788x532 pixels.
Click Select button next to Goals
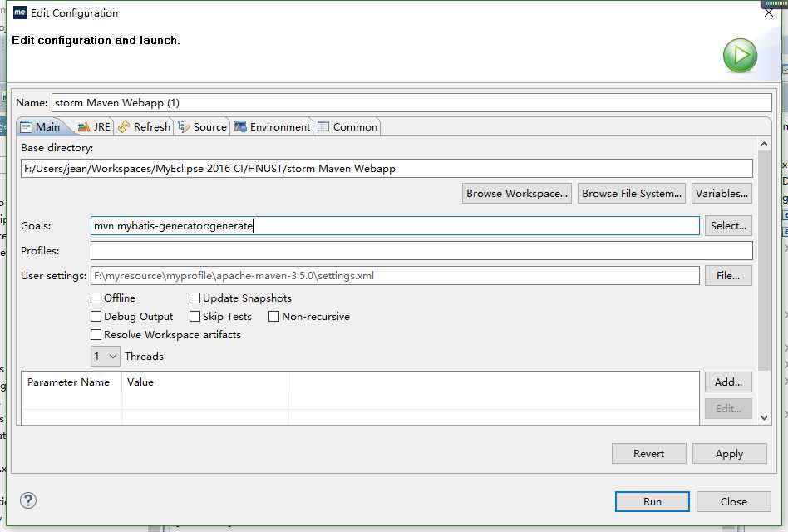(728, 226)
